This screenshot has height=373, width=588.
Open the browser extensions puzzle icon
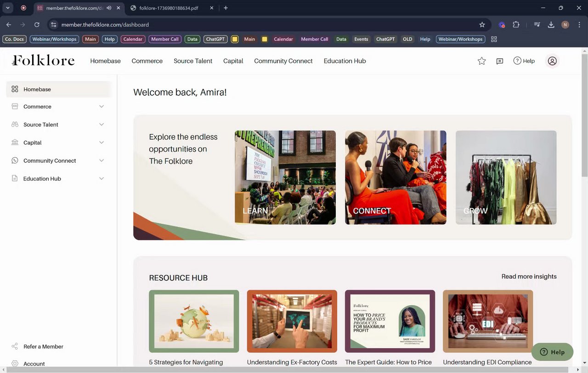pyautogui.click(x=516, y=25)
